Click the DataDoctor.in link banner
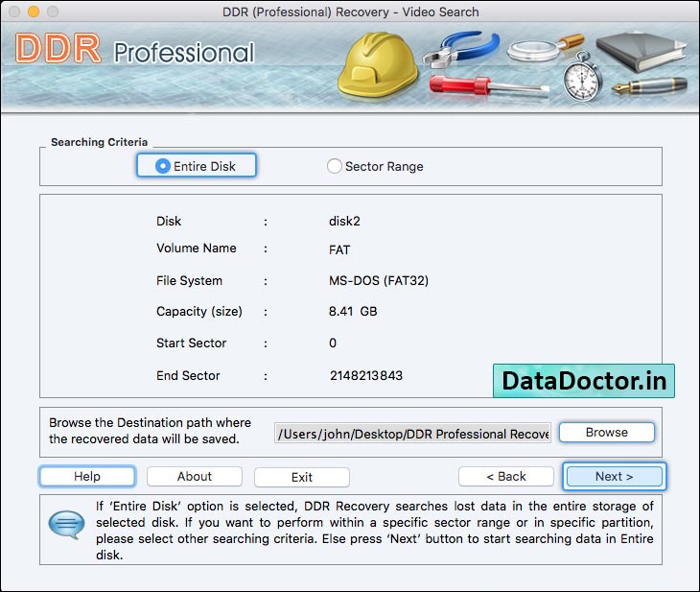 pyautogui.click(x=583, y=381)
